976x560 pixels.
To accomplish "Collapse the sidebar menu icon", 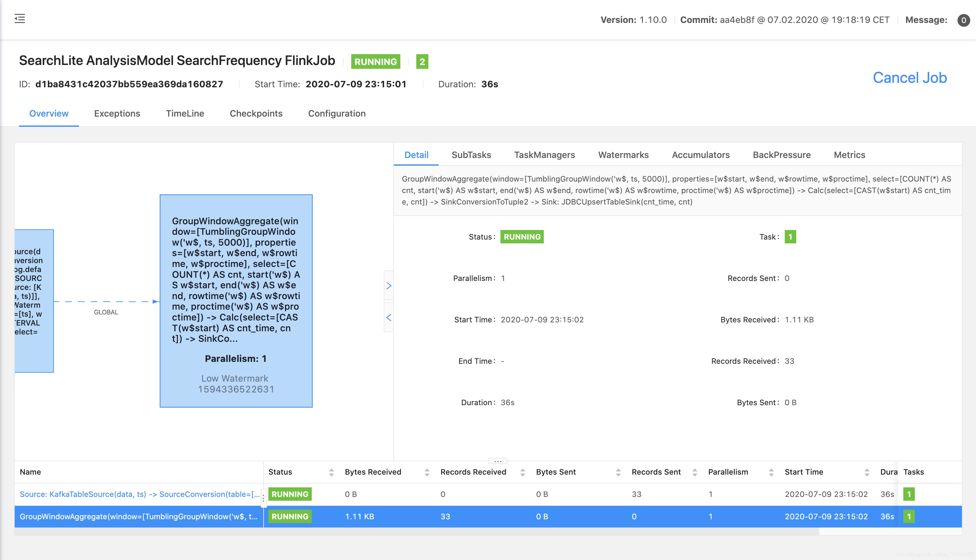I will pos(20,18).
